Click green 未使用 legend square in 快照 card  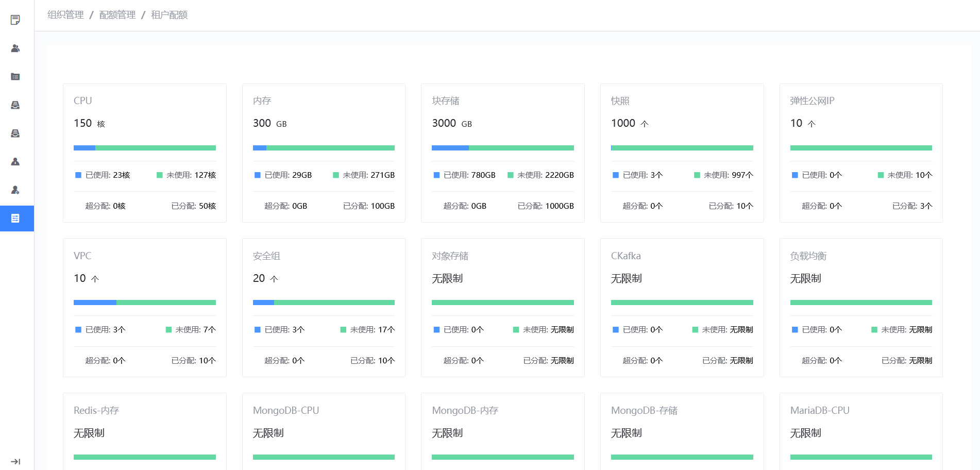pyautogui.click(x=697, y=175)
